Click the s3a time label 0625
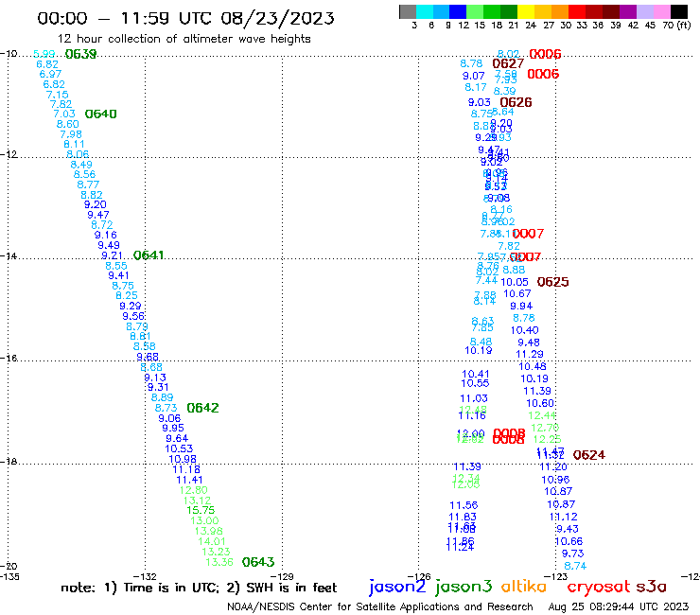 (x=552, y=282)
